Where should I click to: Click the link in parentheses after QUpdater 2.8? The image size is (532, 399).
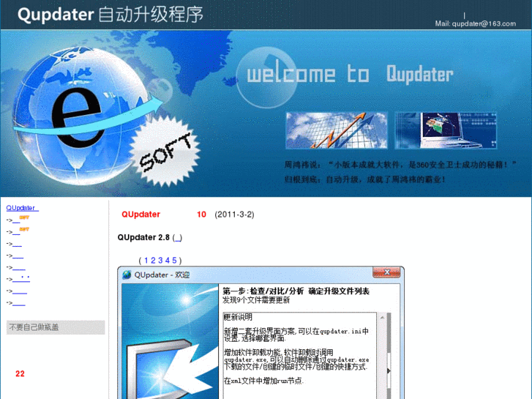click(177, 238)
